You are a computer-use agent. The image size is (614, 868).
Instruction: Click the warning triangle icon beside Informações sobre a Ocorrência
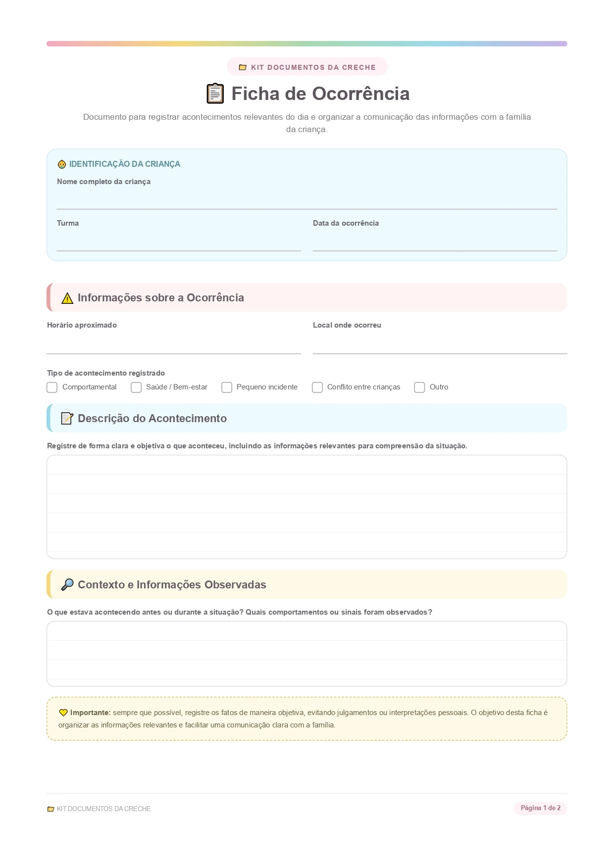(x=67, y=298)
